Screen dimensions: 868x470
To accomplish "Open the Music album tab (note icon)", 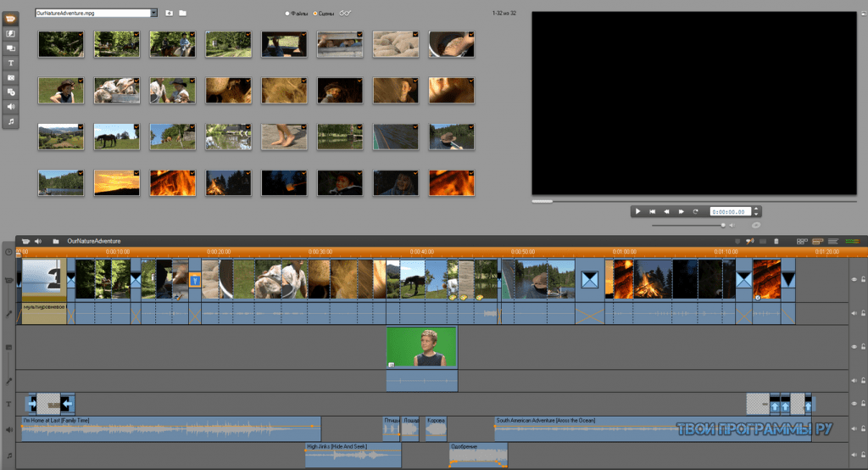I will (10, 121).
